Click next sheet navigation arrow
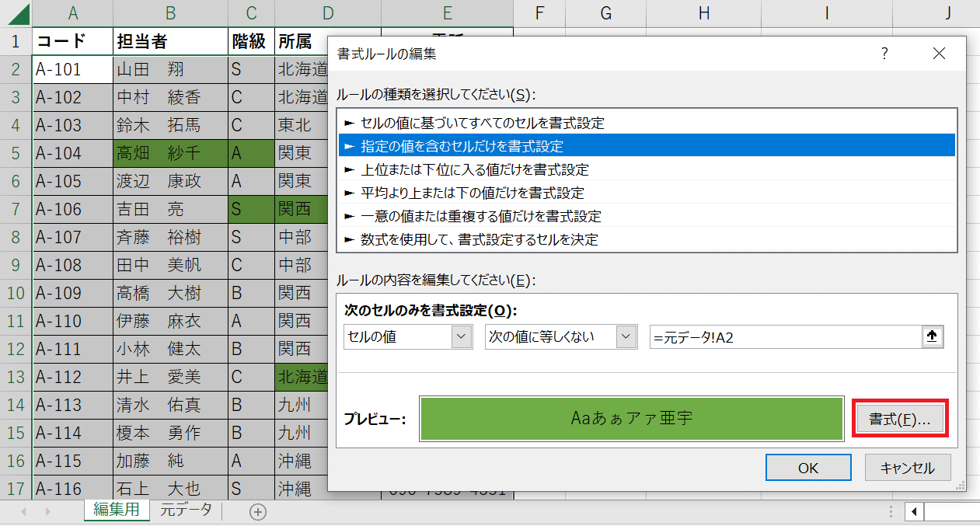Image resolution: width=980 pixels, height=526 pixels. pyautogui.click(x=47, y=511)
